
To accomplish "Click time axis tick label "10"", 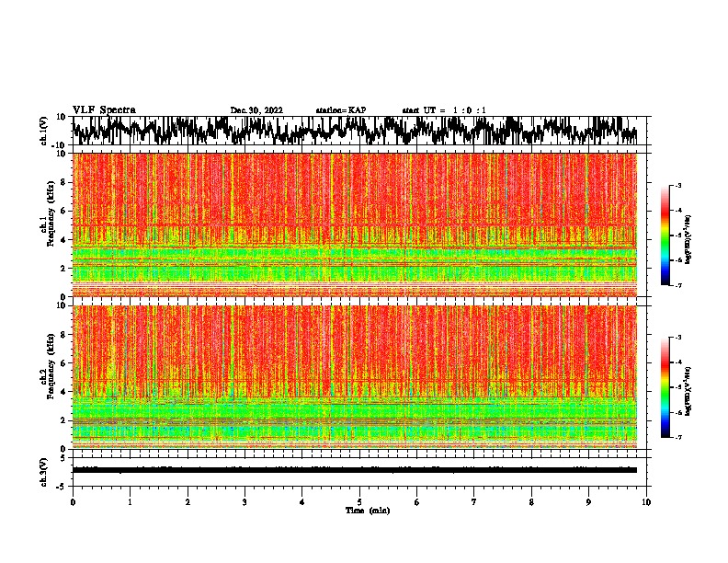I will (x=646, y=501).
